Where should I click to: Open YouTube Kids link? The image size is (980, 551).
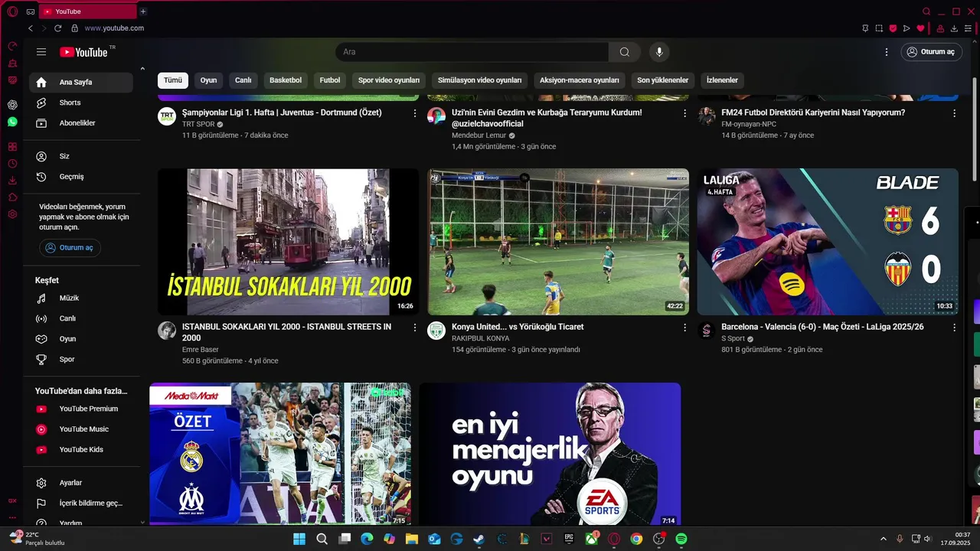tap(81, 449)
